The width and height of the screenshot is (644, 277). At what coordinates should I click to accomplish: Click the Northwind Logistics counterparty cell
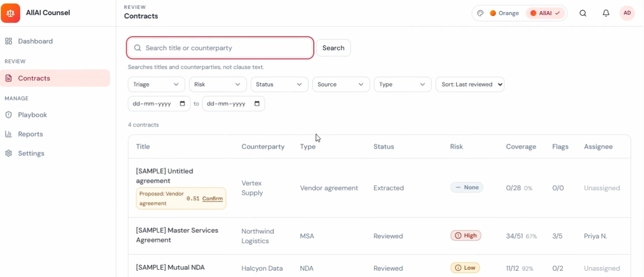258,236
